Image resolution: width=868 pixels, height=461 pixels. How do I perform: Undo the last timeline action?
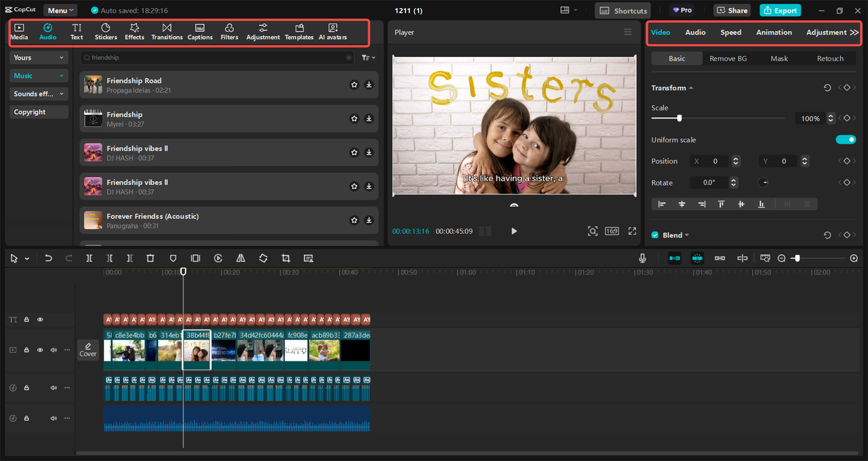click(x=48, y=258)
